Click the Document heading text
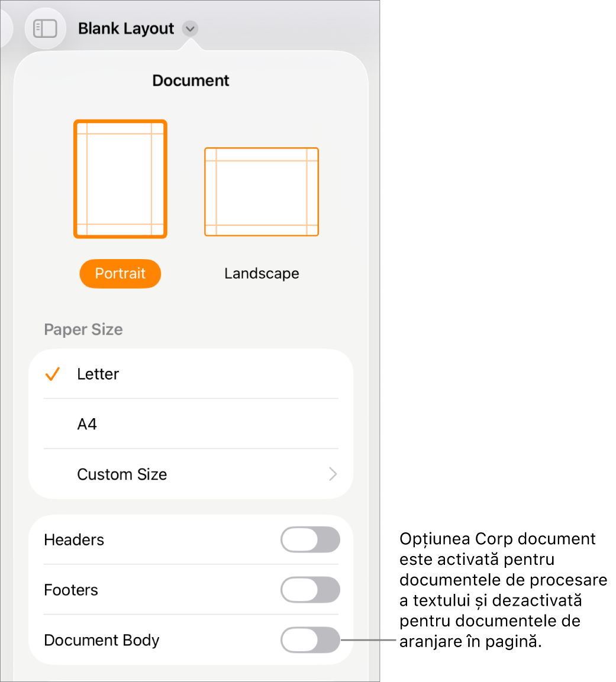Image resolution: width=616 pixels, height=682 pixels. point(191,80)
